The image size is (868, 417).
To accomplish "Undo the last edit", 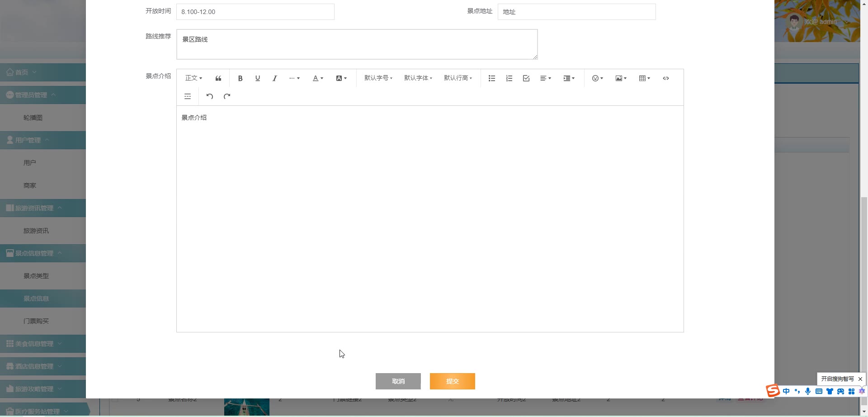I will pos(210,96).
